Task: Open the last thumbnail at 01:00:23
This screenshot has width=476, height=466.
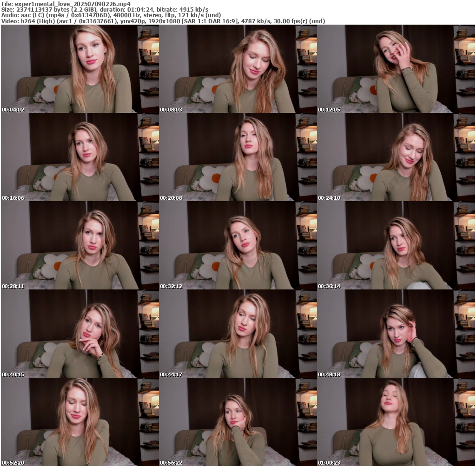Action: pyautogui.click(x=396, y=422)
